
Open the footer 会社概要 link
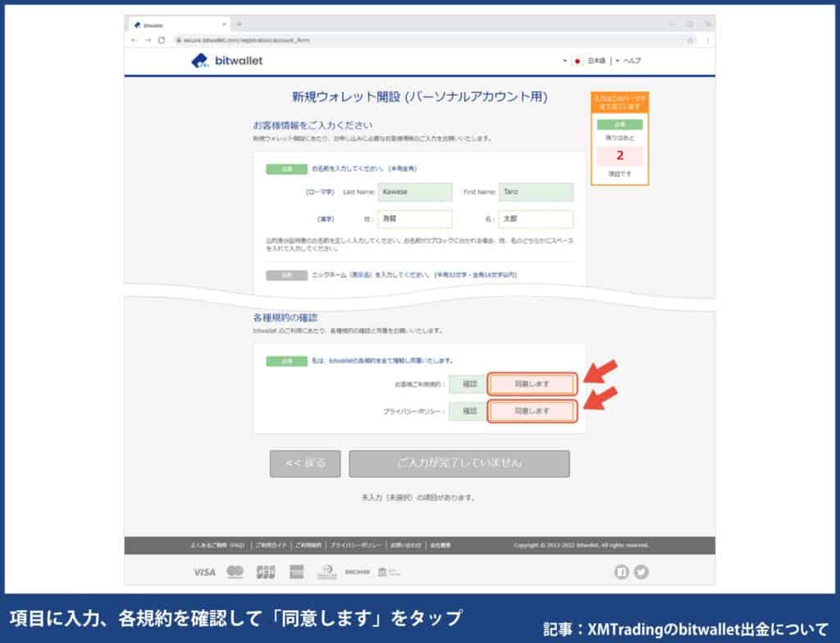click(441, 545)
